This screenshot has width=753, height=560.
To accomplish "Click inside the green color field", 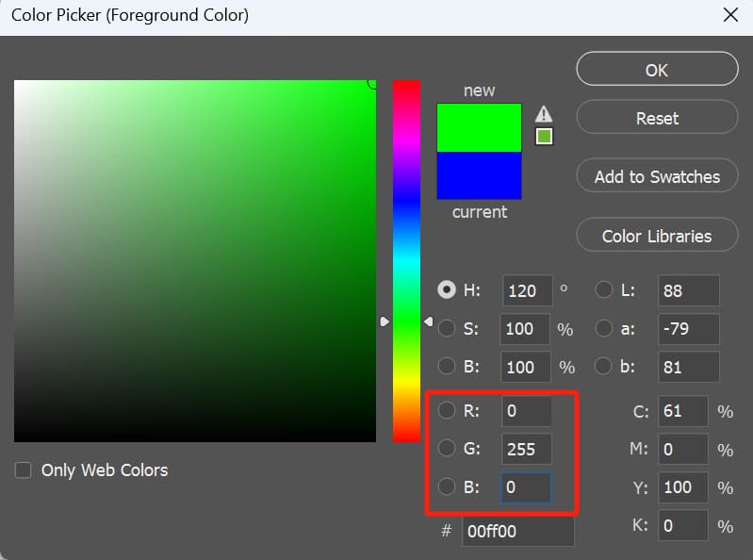I will pyautogui.click(x=195, y=261).
